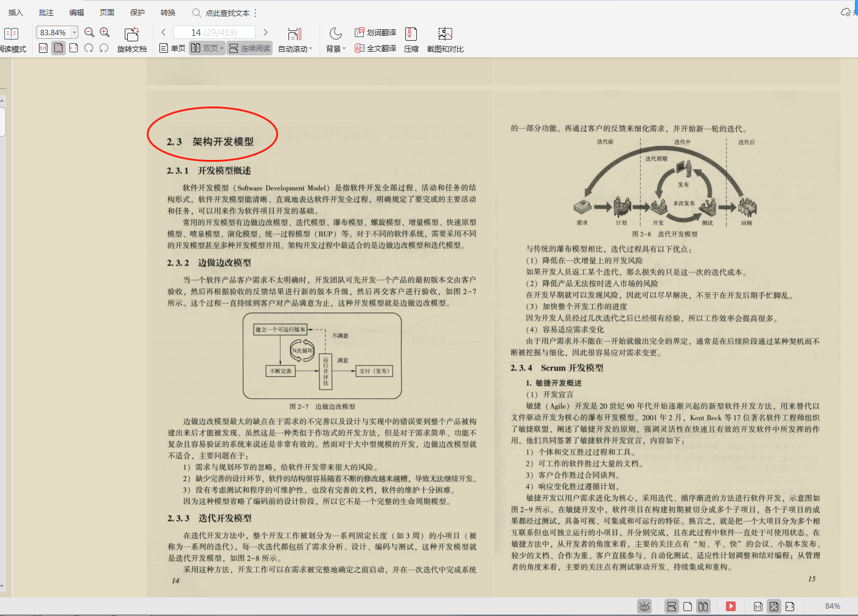This screenshot has height=616, width=858.
Task: Start the red slideshow playback button
Action: [x=730, y=606]
